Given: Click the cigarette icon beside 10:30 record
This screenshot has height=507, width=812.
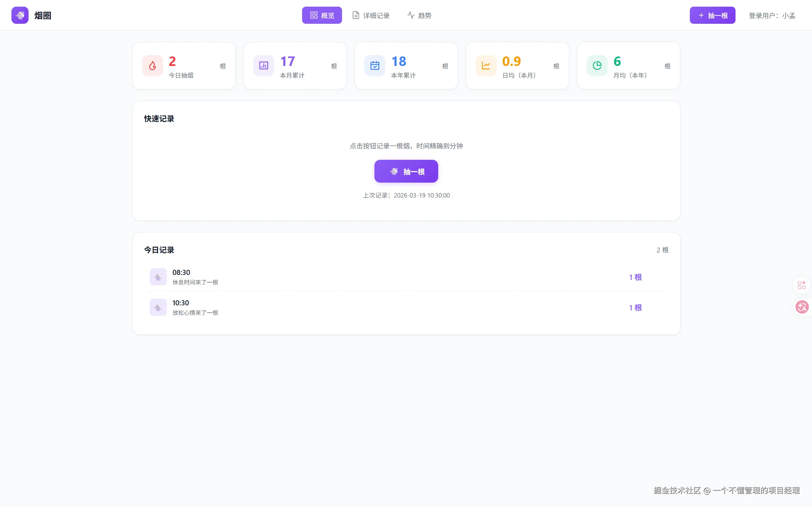Looking at the screenshot, I should (158, 307).
